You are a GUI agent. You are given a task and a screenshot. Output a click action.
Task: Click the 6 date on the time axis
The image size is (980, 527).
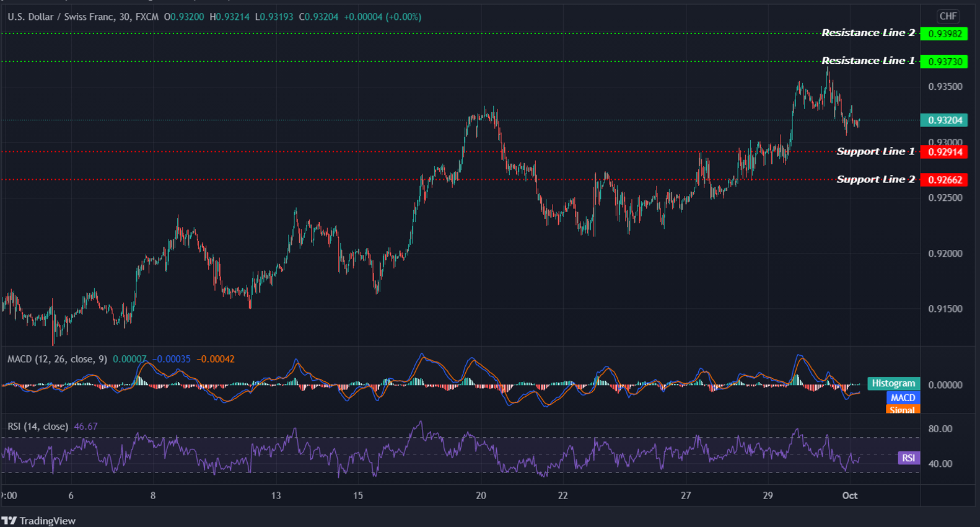[71, 495]
